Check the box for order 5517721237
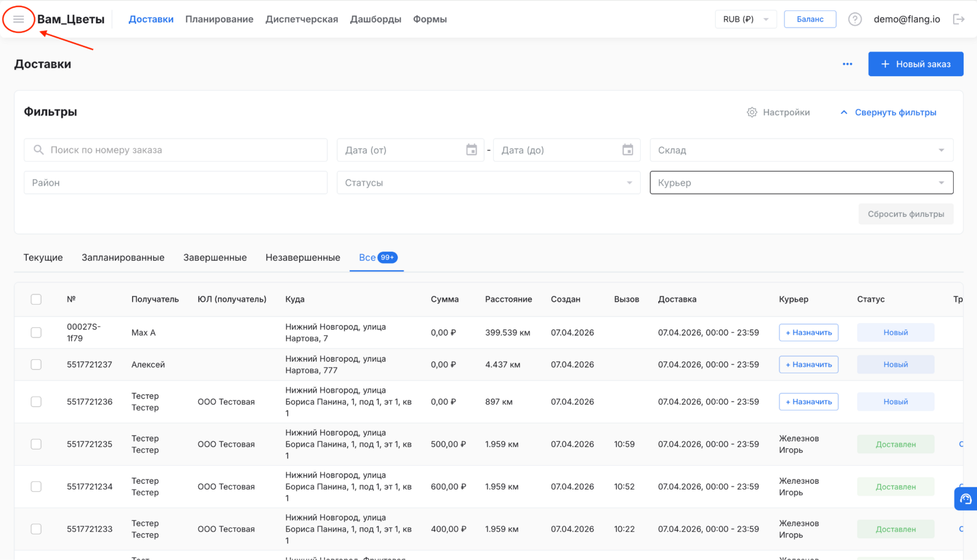 click(x=36, y=365)
